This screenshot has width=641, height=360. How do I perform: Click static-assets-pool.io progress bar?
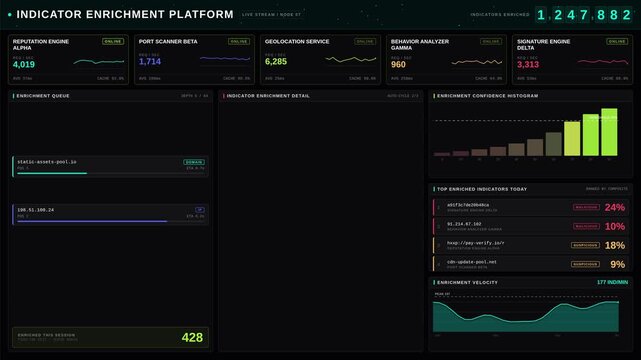pyautogui.click(x=110, y=173)
